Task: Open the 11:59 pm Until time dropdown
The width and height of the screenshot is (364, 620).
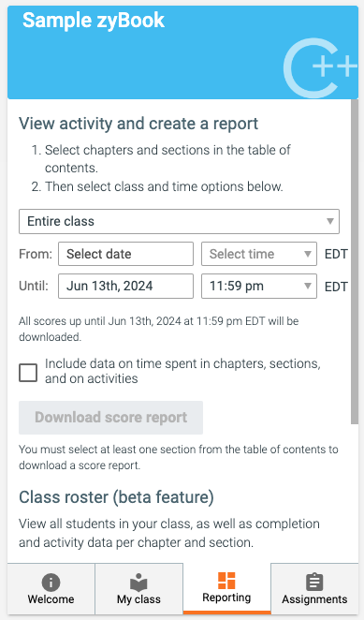Action: point(259,286)
